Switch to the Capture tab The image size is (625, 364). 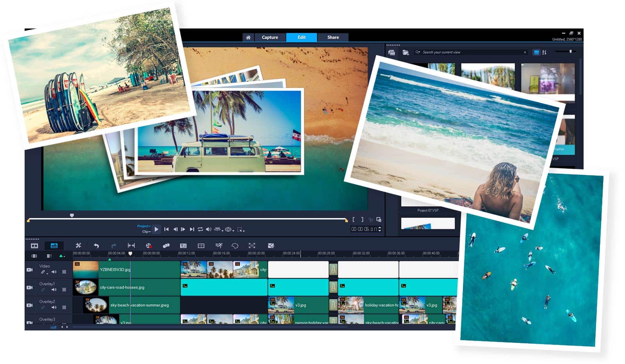(270, 37)
